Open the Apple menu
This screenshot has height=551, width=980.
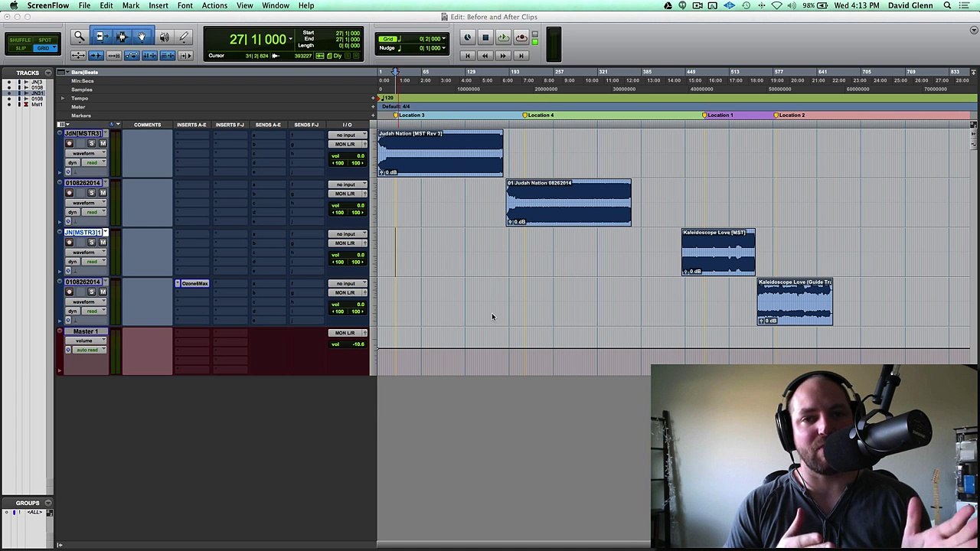14,5
